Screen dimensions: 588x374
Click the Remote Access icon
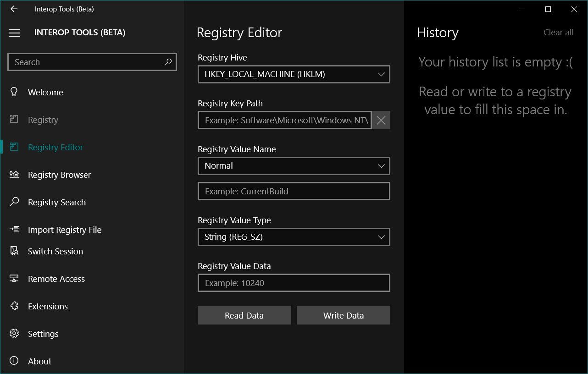coord(14,279)
